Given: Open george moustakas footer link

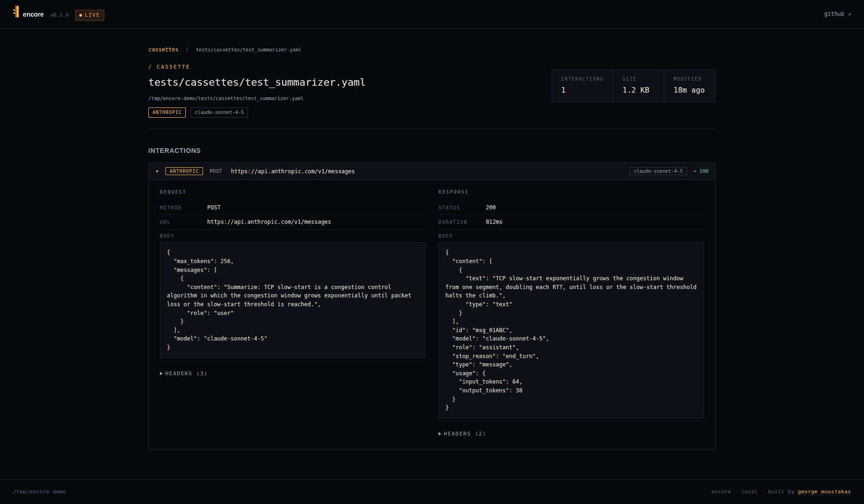Looking at the screenshot, I should (x=824, y=491).
